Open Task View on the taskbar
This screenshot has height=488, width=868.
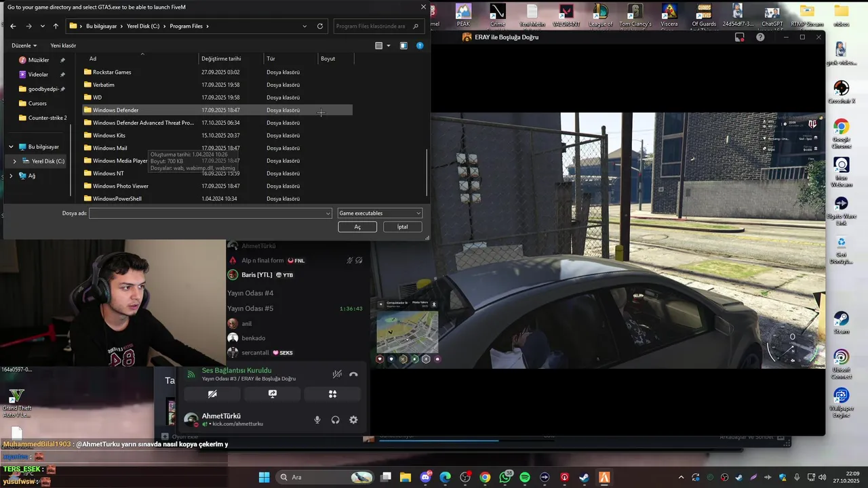tap(386, 477)
